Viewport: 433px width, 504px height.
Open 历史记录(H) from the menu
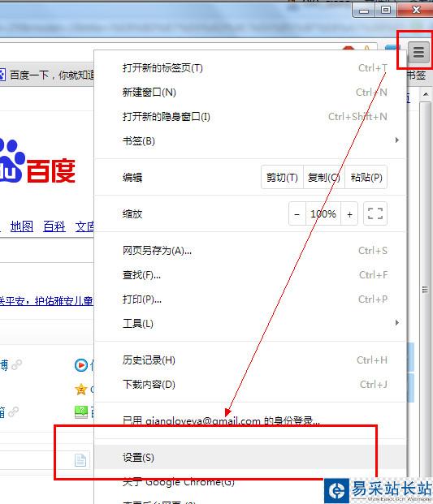pyautogui.click(x=250, y=360)
